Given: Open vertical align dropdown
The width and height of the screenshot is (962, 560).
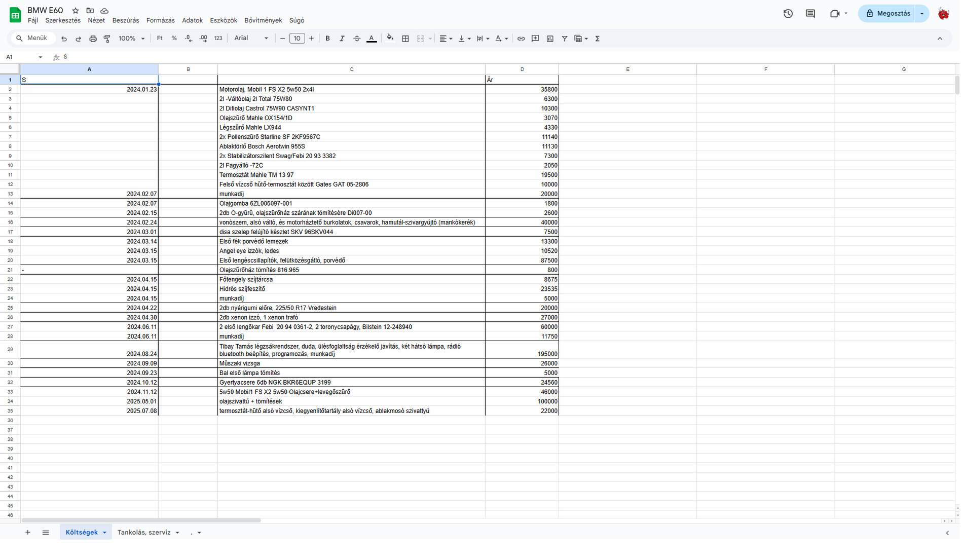Looking at the screenshot, I should (x=464, y=39).
